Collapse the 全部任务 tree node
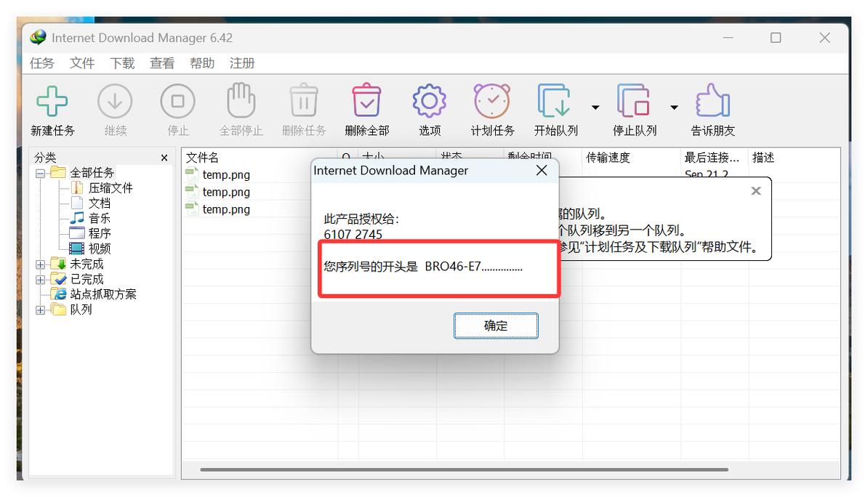Image resolution: width=868 pixels, height=497 pixels. (40, 174)
